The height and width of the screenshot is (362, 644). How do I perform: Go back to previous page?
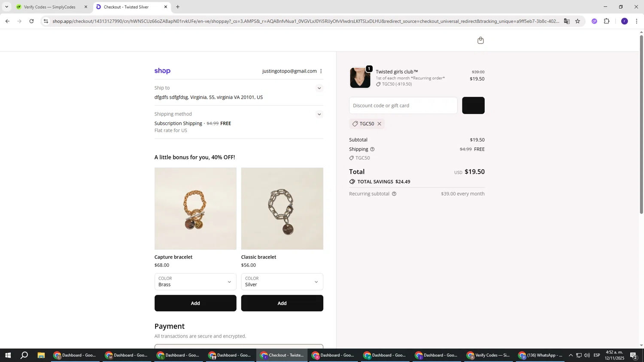7,21
